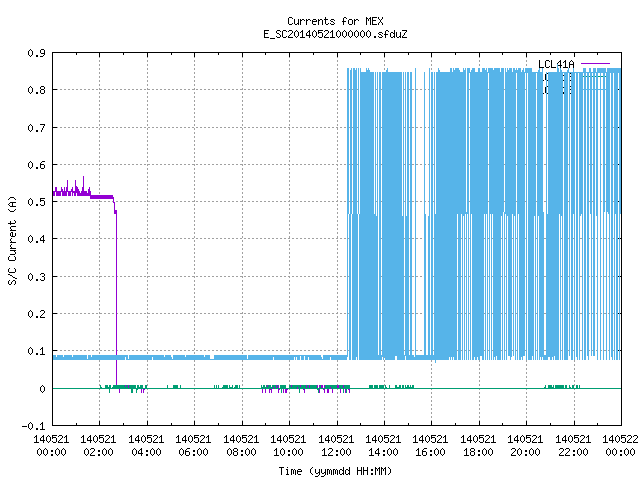The image size is (640, 480).
Task: Click the x-axis label '140521 14:00'
Action: [x=383, y=446]
